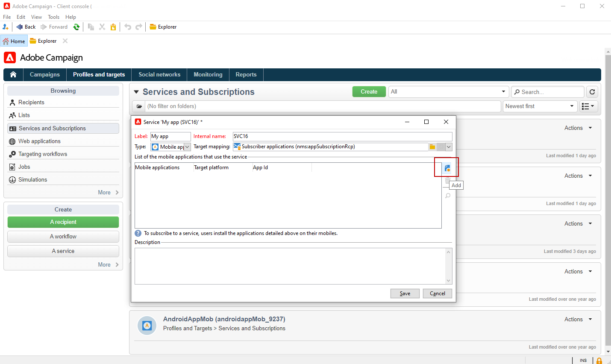Click the Copy icon in the toolbar
The image size is (611, 364).
pyautogui.click(x=91, y=27)
